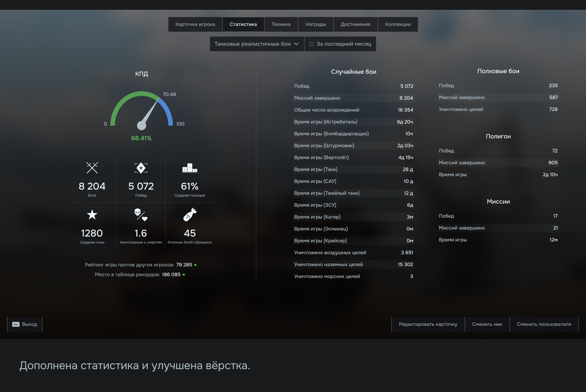Open the Коллекции tab
586x392 pixels.
(x=398, y=24)
